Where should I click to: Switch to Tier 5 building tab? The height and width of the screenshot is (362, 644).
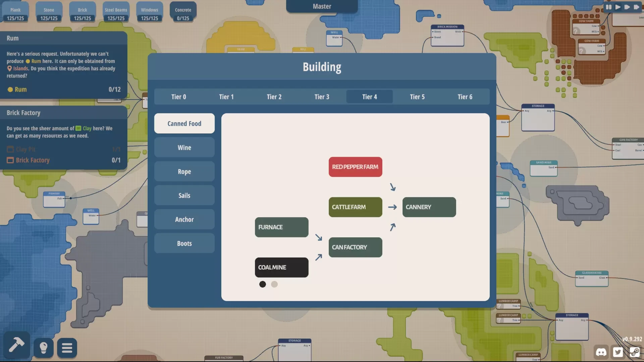pos(417,96)
